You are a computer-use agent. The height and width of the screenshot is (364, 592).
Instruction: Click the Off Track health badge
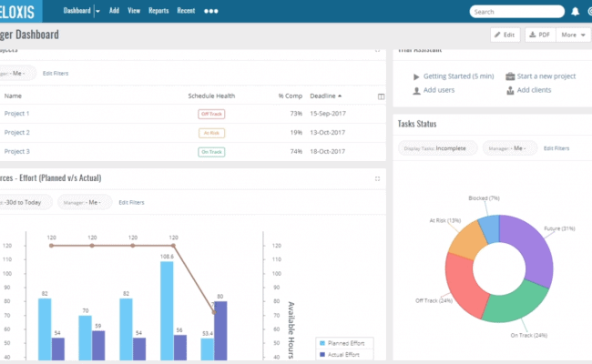click(x=211, y=114)
